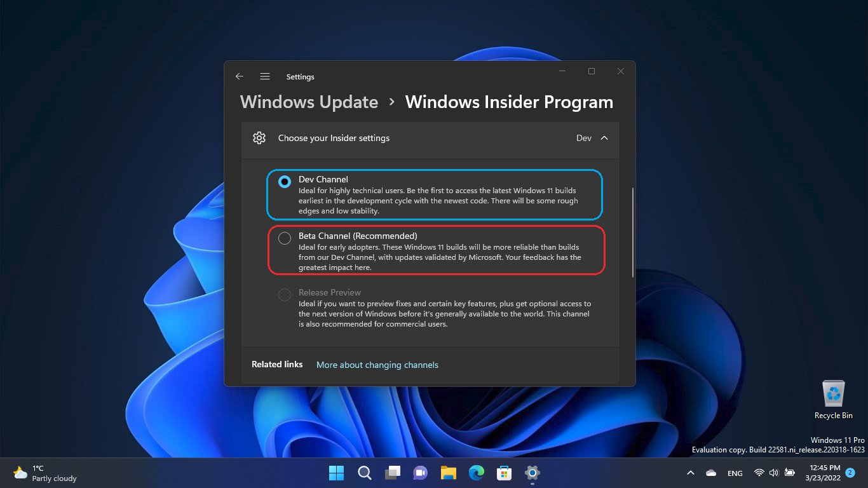Viewport: 868px width, 488px height.
Task: Click the disabled Release Preview radio button
Action: [x=285, y=295]
